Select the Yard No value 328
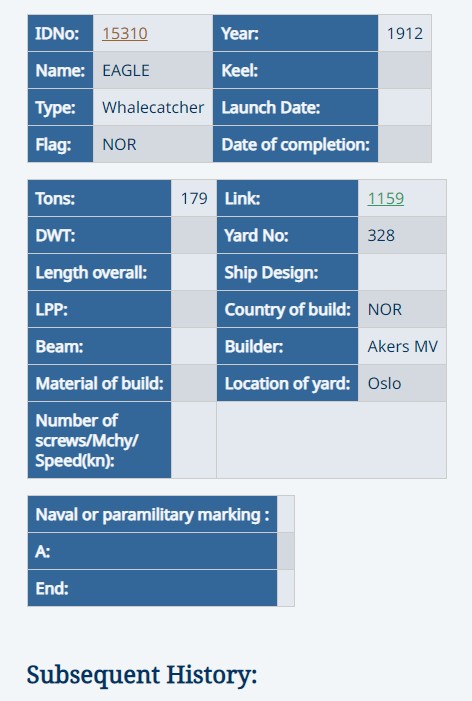Screen dimensions: 472x701 pyautogui.click(x=381, y=236)
